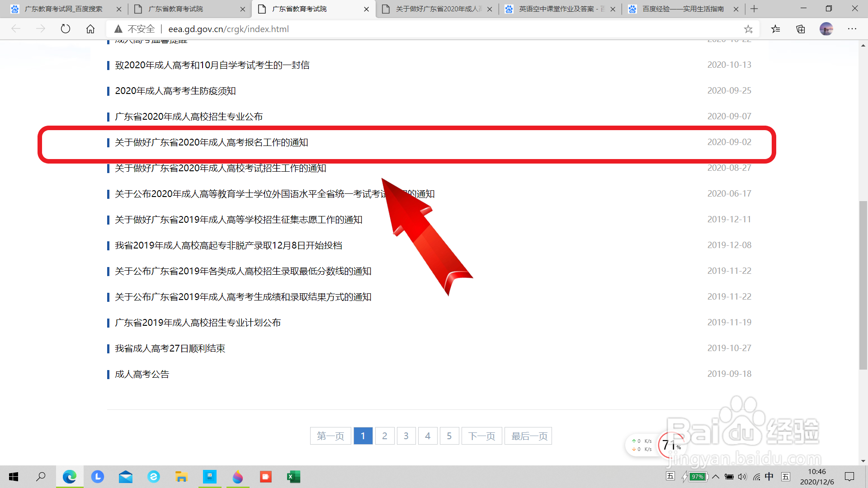
Task: Open Excel from the taskbar
Action: [293, 477]
